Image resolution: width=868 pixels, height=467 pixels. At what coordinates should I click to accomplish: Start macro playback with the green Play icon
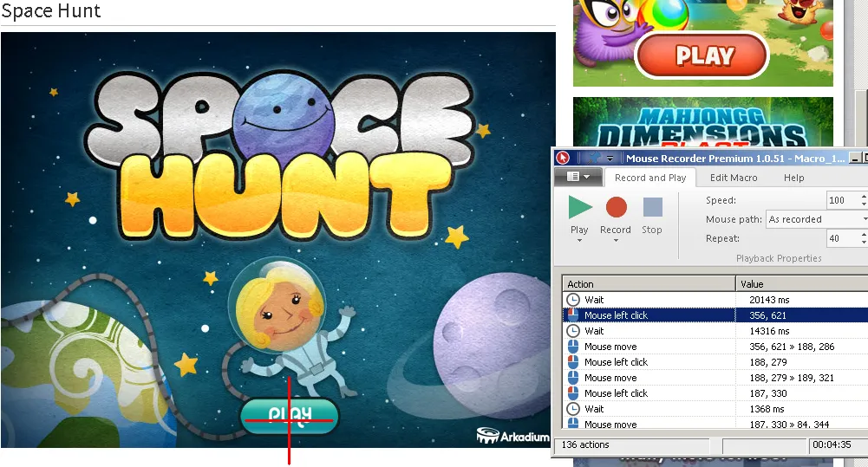[x=580, y=207]
